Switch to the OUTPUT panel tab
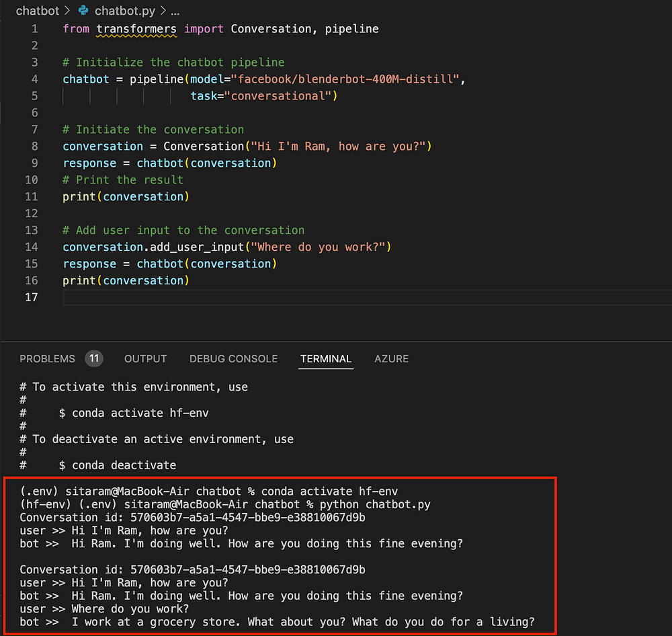Image resolution: width=672 pixels, height=636 pixels. tap(145, 358)
